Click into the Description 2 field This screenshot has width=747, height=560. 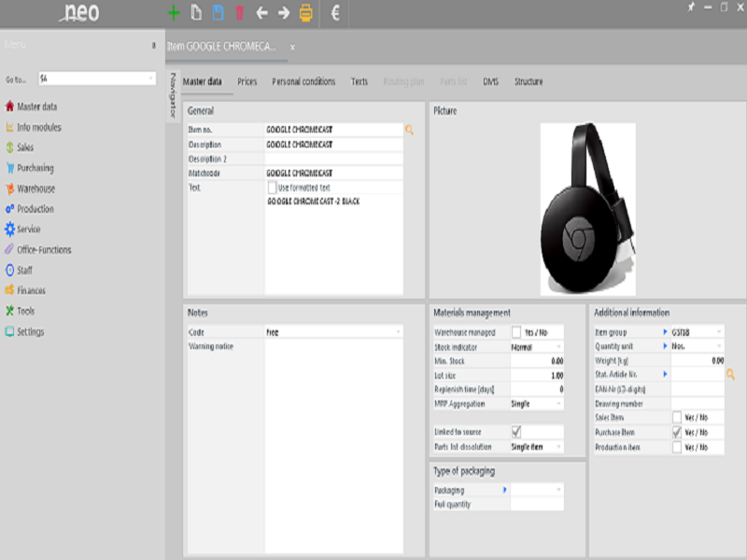333,159
